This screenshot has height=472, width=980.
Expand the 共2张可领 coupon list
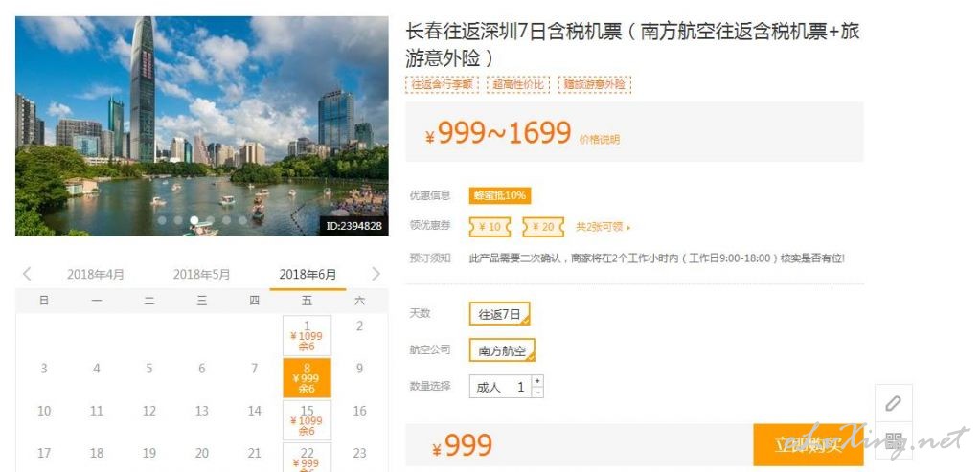pos(604,227)
